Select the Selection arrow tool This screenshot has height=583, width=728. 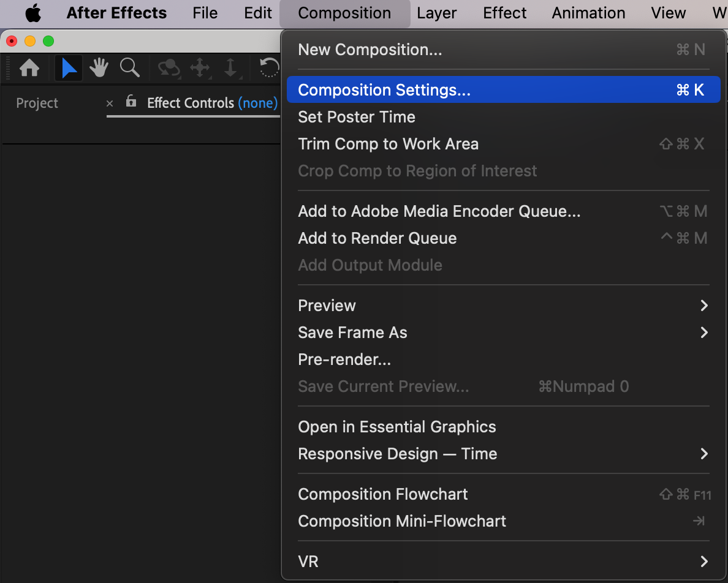[69, 68]
